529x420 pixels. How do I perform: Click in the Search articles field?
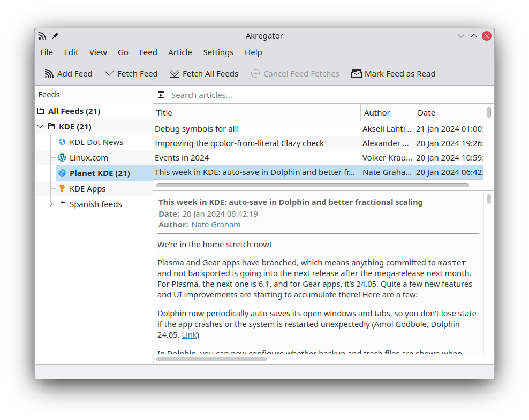(x=321, y=95)
